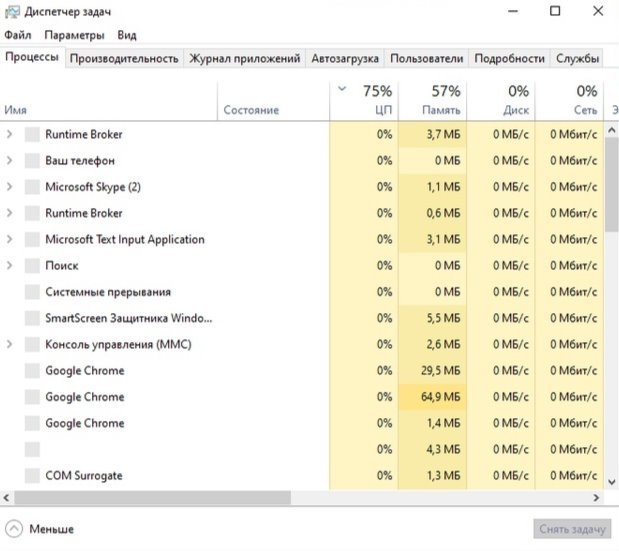Viewport: 619px width, 551px height.
Task: Switch to the Производительность tab
Action: (124, 58)
